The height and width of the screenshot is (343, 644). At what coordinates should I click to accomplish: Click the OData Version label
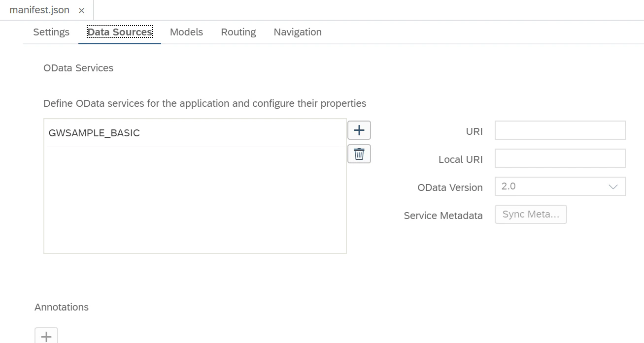click(450, 187)
